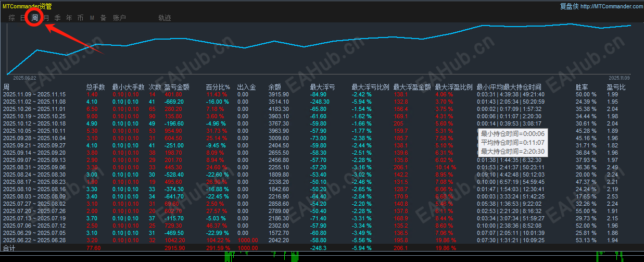Image resolution: width=644 pixels, height=262 pixels.
Task: Click the MTCommander资管 window title
Action: pyautogui.click(x=27, y=6)
